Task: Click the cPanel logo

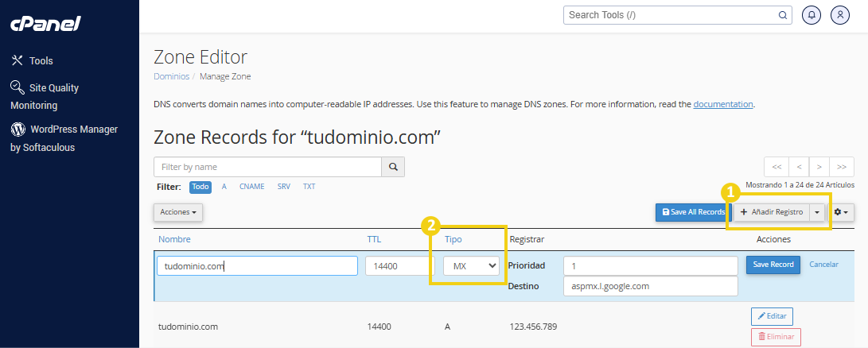Action: [x=45, y=23]
